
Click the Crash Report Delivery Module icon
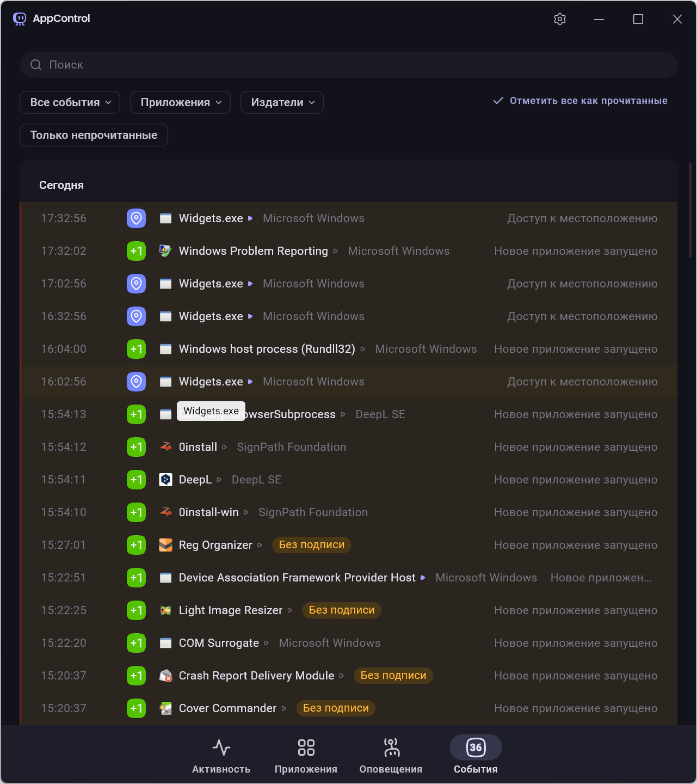165,676
